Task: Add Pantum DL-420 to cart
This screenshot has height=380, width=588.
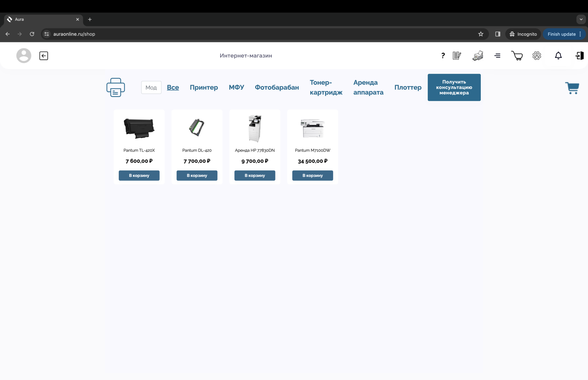Action: [197, 175]
